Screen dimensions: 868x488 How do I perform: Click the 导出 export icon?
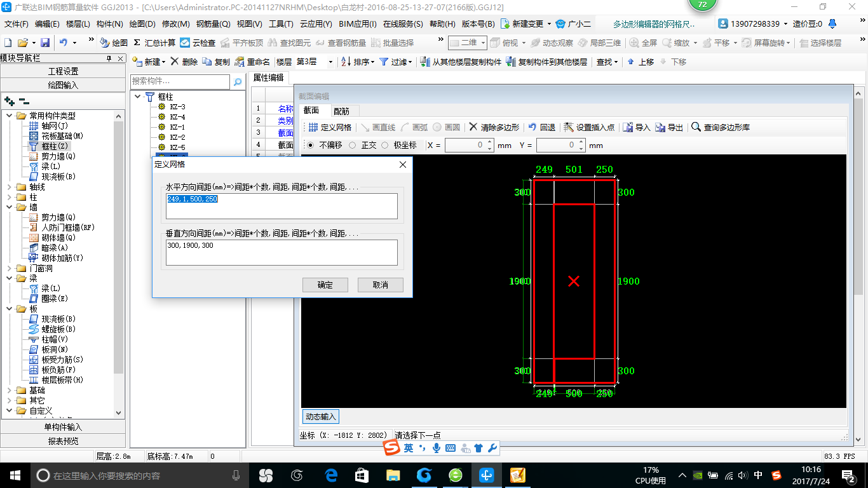point(660,127)
